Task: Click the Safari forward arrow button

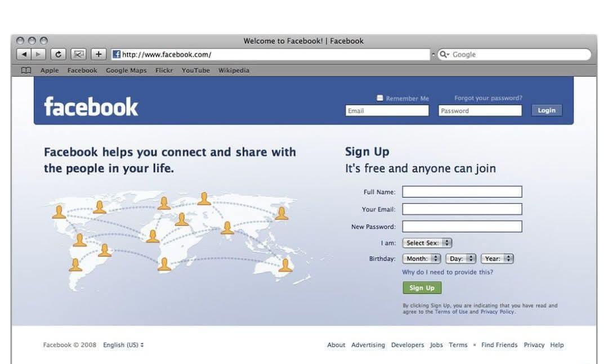Action: 38,54
